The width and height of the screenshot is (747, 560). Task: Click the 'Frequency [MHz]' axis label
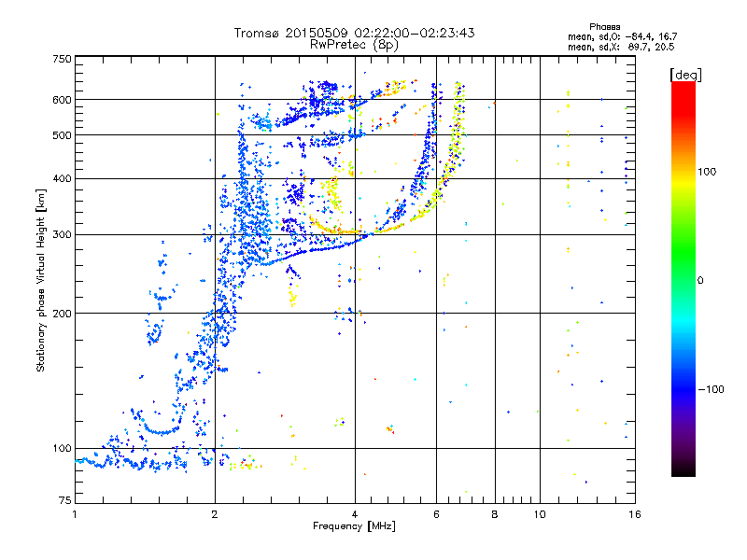(354, 526)
